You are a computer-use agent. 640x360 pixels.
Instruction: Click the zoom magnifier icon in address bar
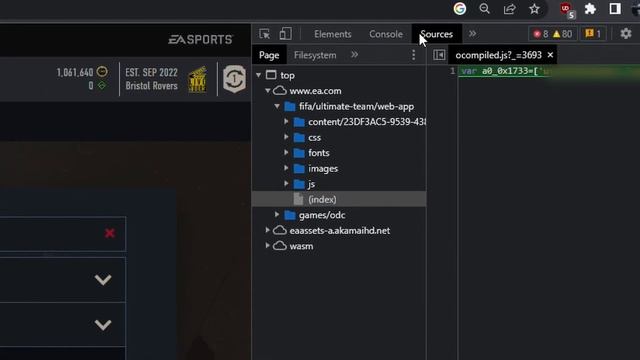click(484, 9)
